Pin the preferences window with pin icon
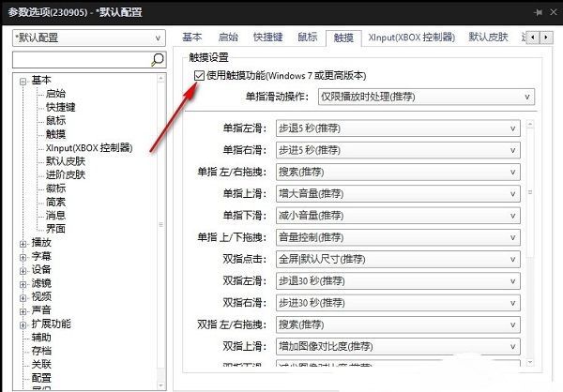The width and height of the screenshot is (563, 392). click(539, 12)
